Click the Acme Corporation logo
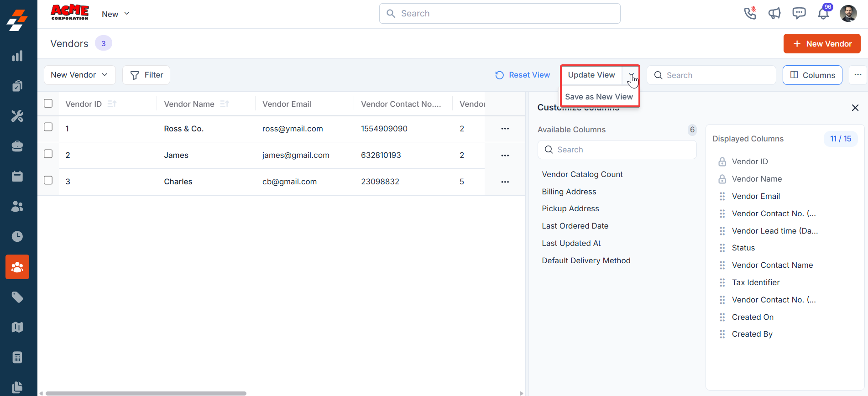 pos(70,12)
